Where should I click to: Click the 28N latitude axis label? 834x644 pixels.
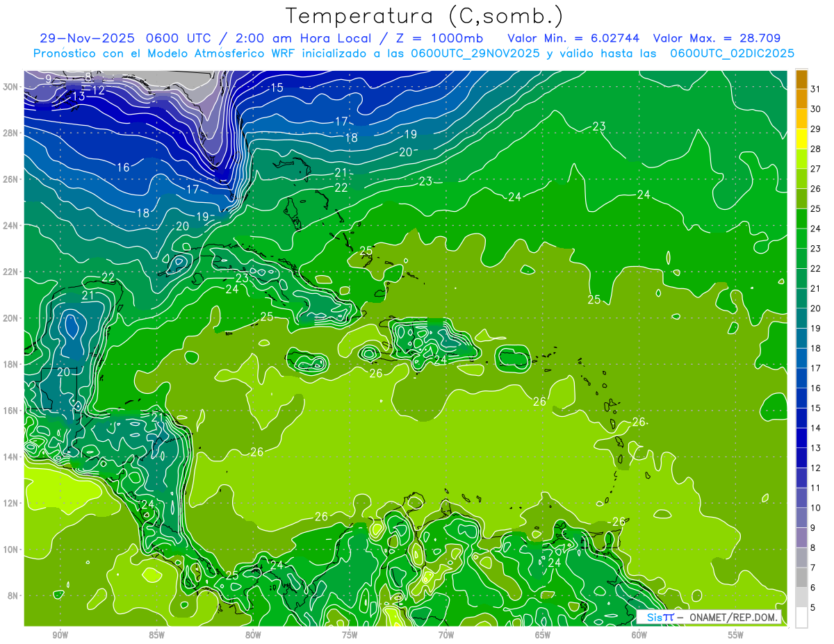point(12,133)
